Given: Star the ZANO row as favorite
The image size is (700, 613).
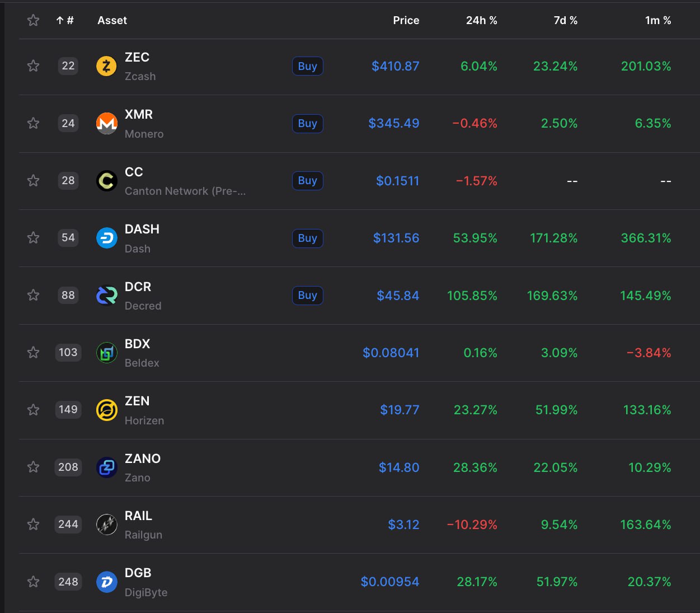Looking at the screenshot, I should (x=34, y=467).
